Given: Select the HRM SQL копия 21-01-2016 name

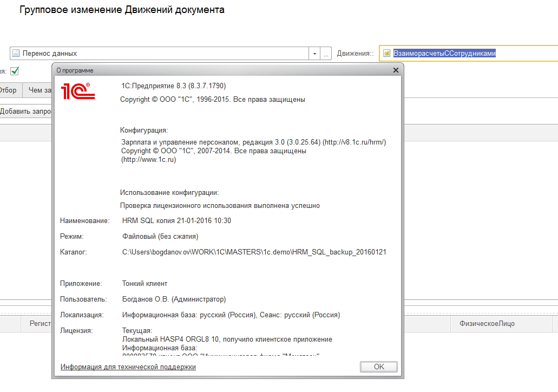Looking at the screenshot, I should point(176,220).
